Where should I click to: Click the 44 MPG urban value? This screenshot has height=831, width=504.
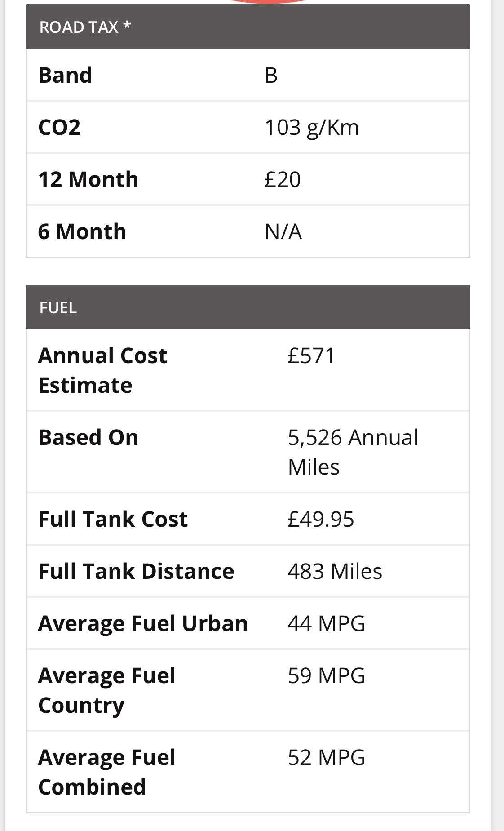(326, 623)
